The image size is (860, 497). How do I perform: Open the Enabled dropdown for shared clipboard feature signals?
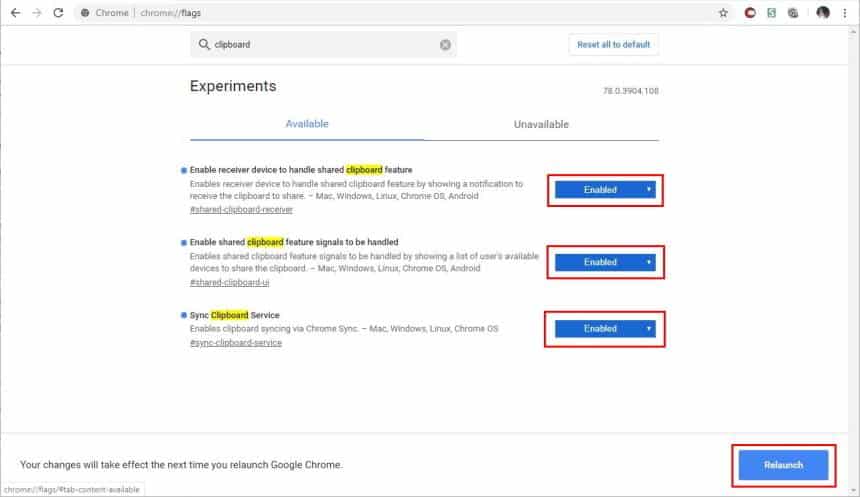pos(605,262)
